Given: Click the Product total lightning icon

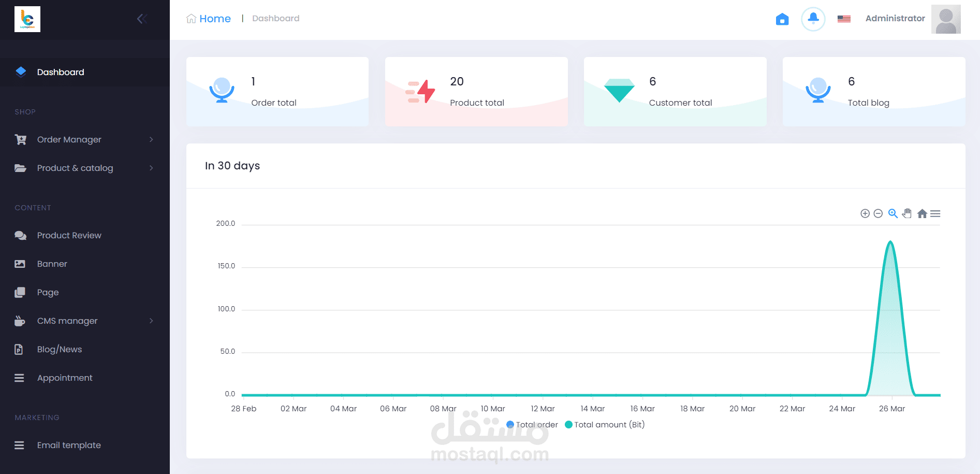Looking at the screenshot, I should pos(420,91).
